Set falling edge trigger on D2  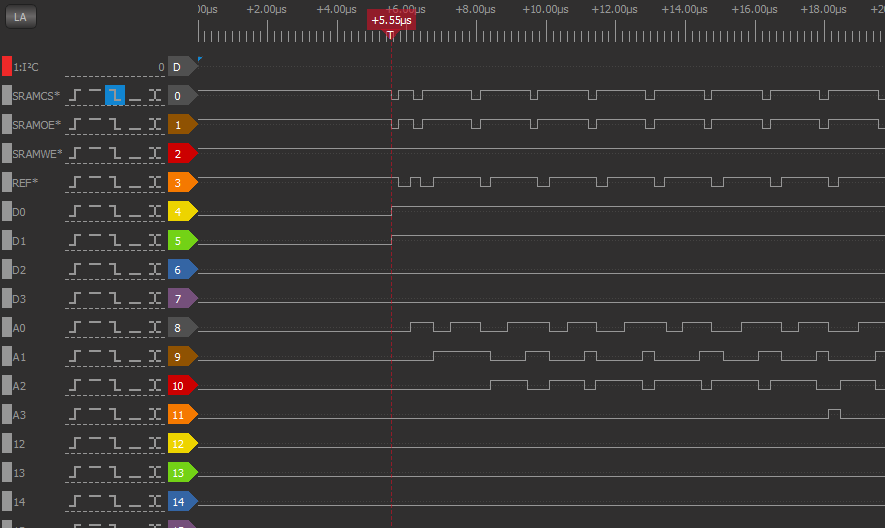[x=115, y=270]
